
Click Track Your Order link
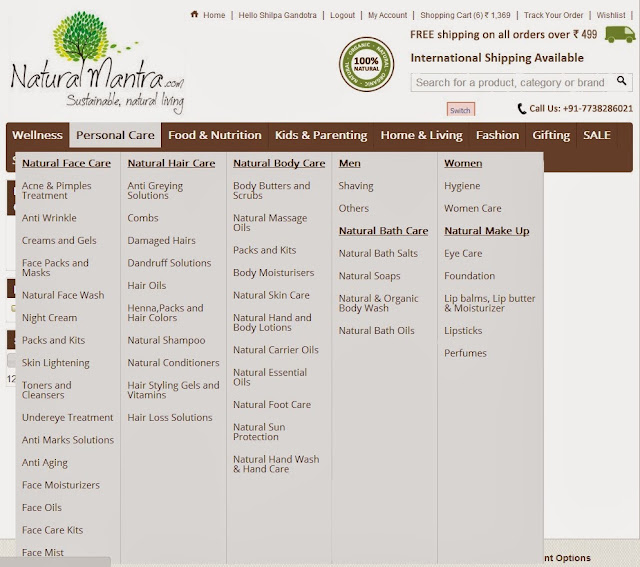coord(553,15)
